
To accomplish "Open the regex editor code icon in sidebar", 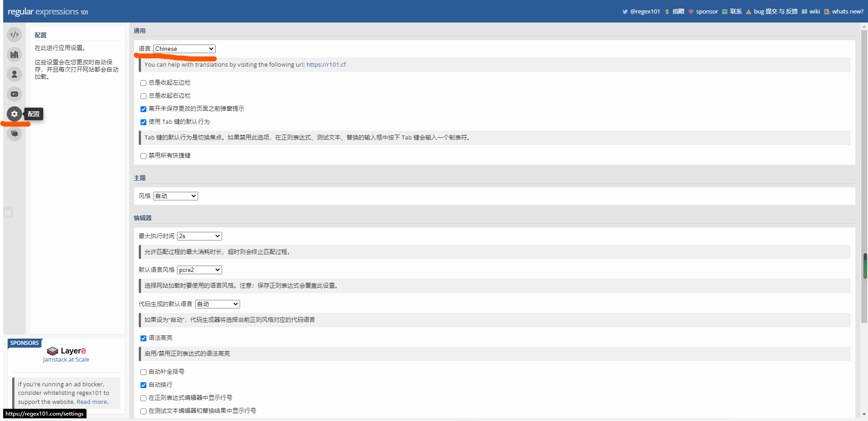I will (x=14, y=35).
